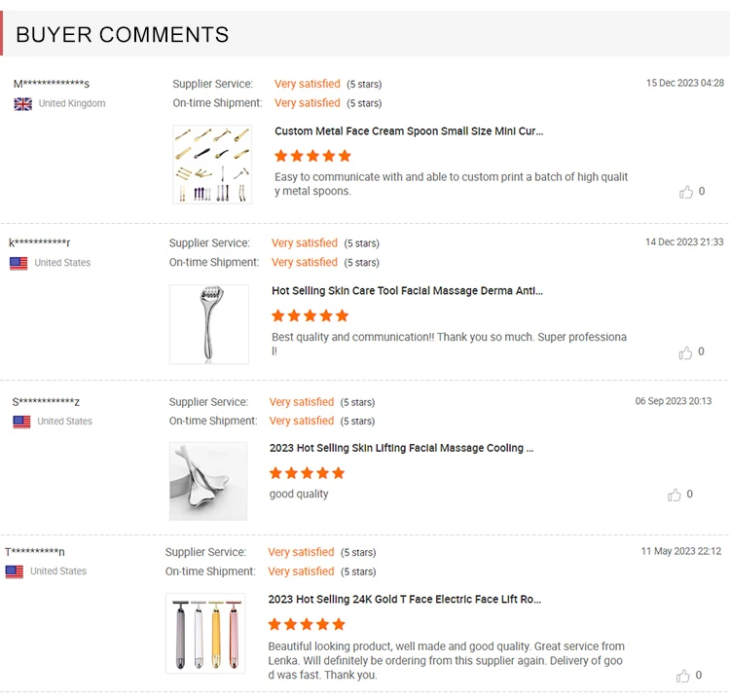
Task: Click the five-star rating on derma roller review
Action: [310, 315]
